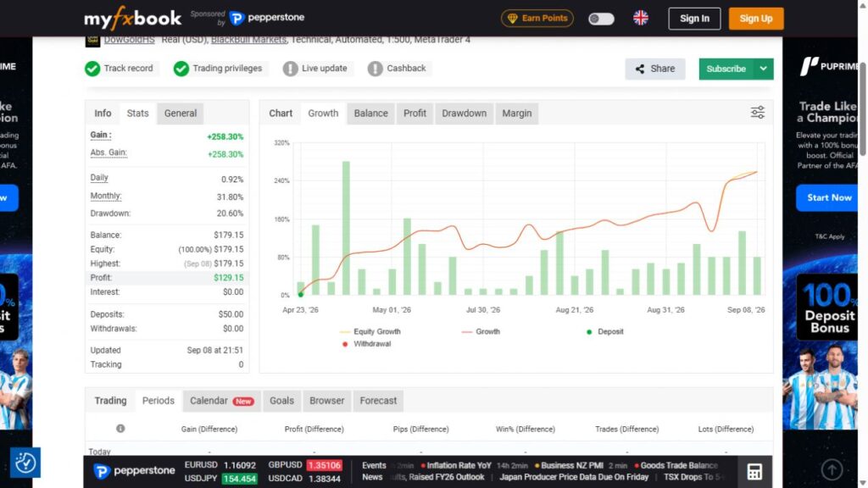Viewport: 868px width, 488px height.
Task: Click the Trading privileges green checkmark
Action: coord(181,69)
